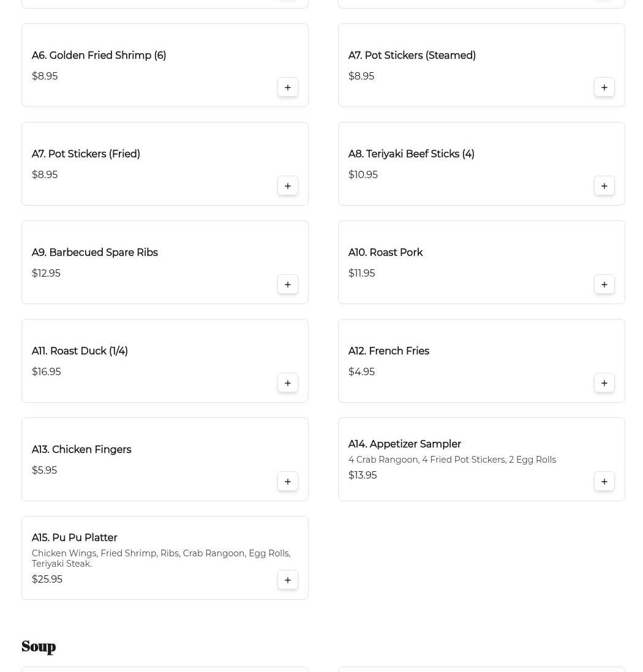
Task: Click plus button for Pot Stickers (Fried)
Action: click(x=288, y=186)
